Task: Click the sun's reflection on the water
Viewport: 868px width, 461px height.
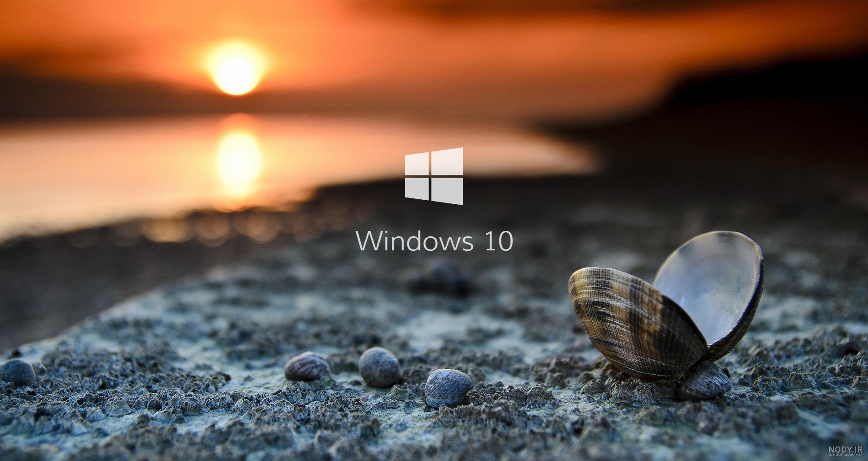Action: [x=238, y=158]
